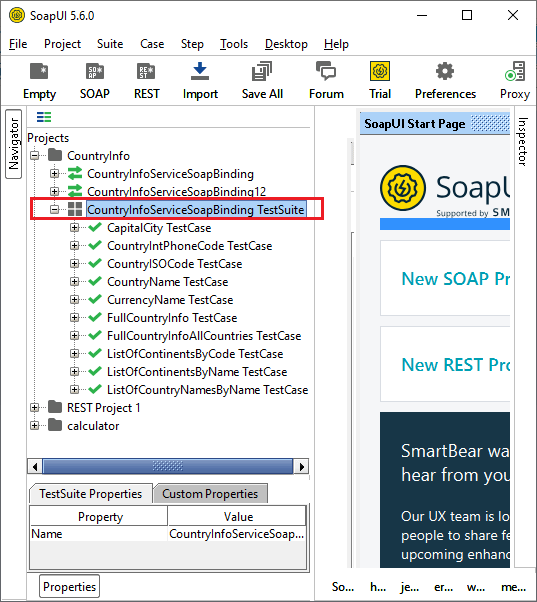
Task: Open the Case menu
Action: click(152, 44)
